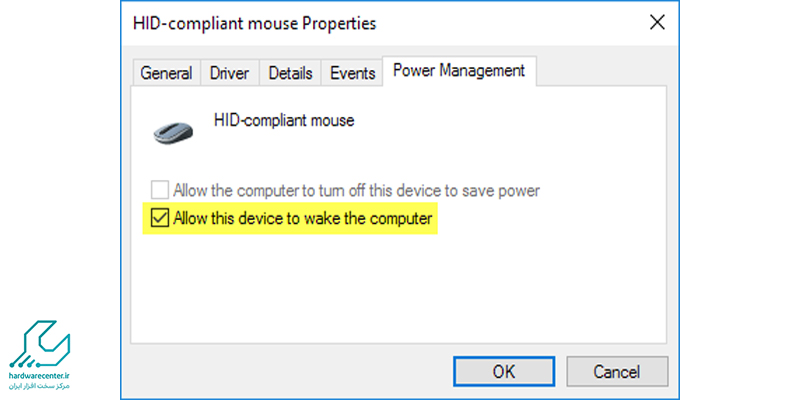
Task: Click the Power Management tab
Action: pyautogui.click(x=459, y=70)
